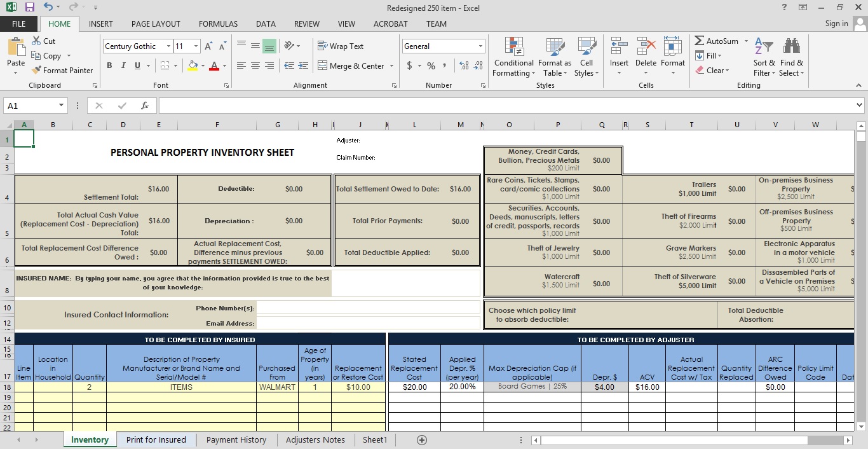
Task: Click the AutoSum sigma icon
Action: click(700, 41)
